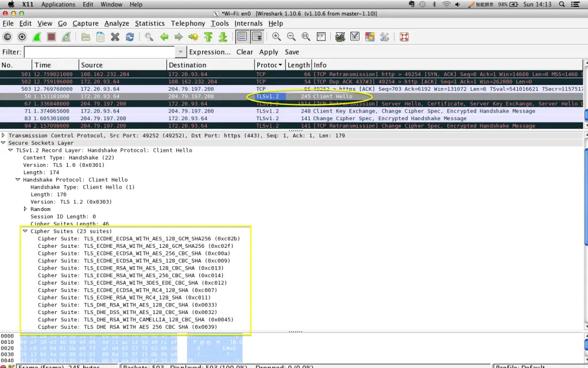Toggle colorize packet list button
Screen dimensions: 588x368
point(242,37)
